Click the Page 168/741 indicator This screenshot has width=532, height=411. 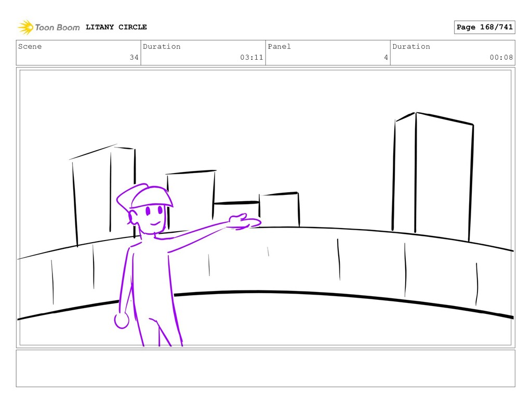[x=485, y=27]
